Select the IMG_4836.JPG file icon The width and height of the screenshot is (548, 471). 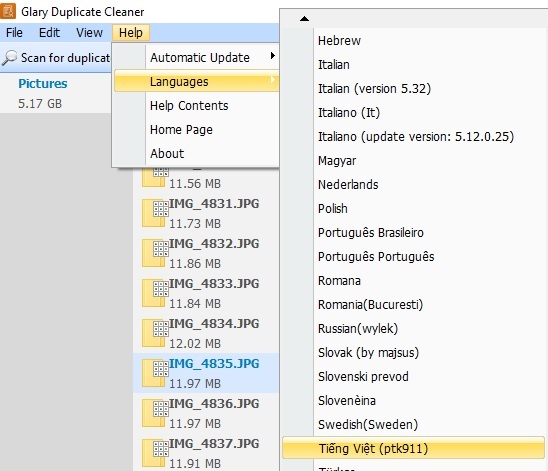click(155, 413)
